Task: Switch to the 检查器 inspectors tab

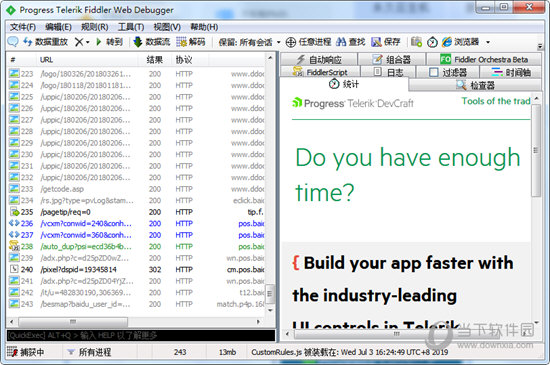Action: pyautogui.click(x=475, y=85)
